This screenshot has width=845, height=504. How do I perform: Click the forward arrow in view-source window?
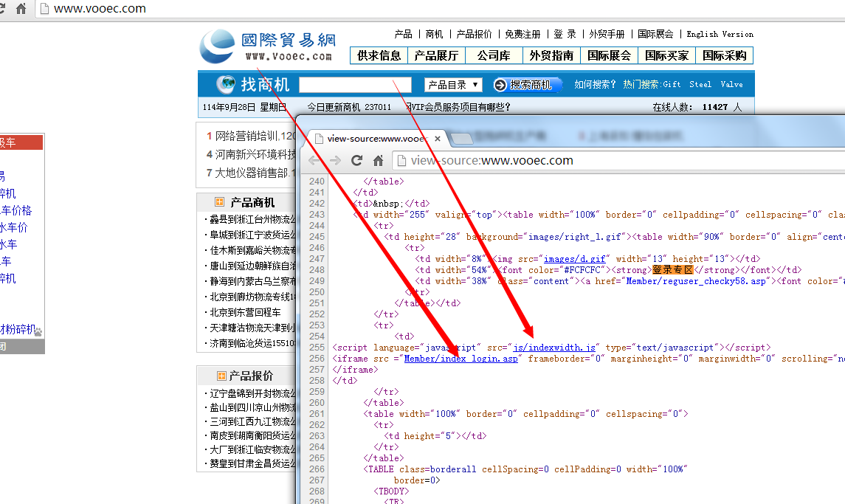pyautogui.click(x=335, y=160)
